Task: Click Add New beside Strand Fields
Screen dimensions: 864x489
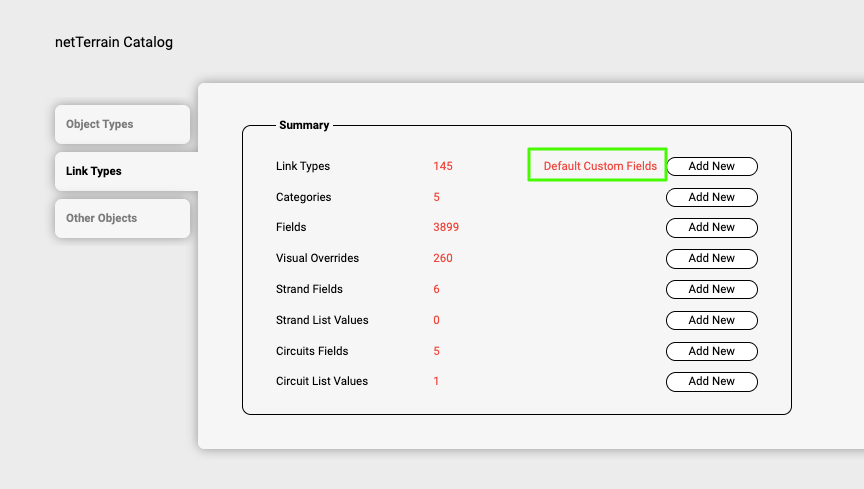Action: pos(711,289)
